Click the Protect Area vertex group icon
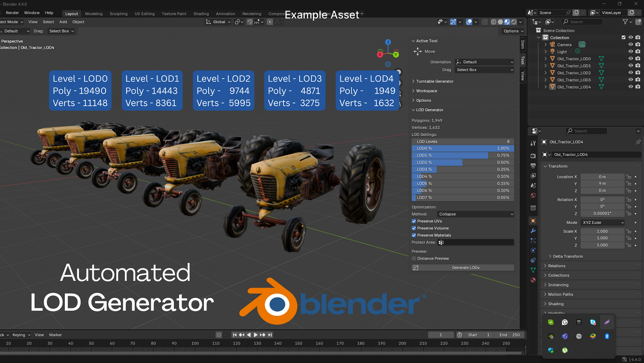 click(441, 242)
